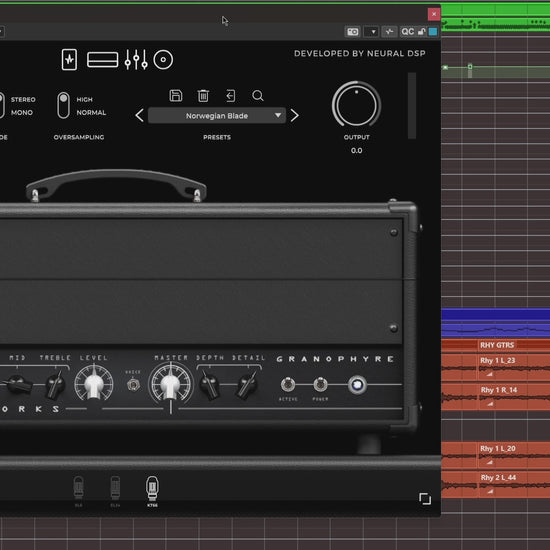Click the automation point on the green lane

(x=470, y=67)
